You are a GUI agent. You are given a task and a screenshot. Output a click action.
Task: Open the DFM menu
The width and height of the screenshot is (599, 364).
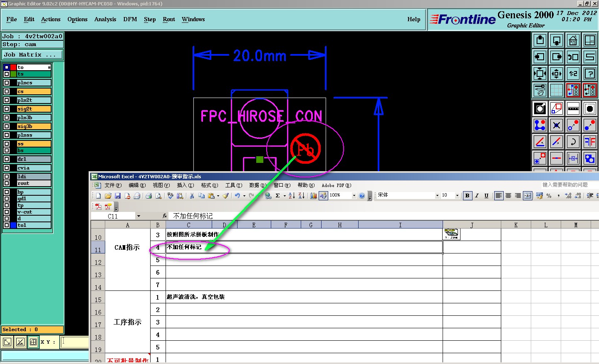130,19
